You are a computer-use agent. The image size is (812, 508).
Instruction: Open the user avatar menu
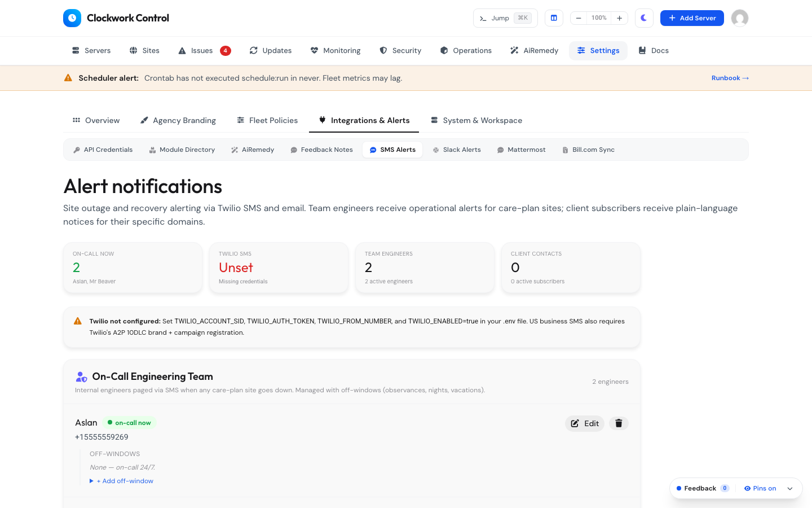point(740,18)
